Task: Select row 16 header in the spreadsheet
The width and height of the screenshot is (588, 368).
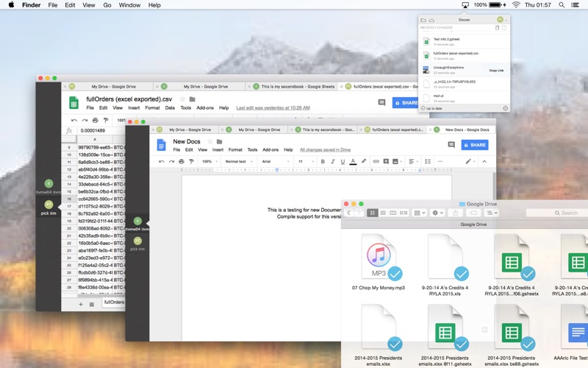Action: [x=69, y=199]
